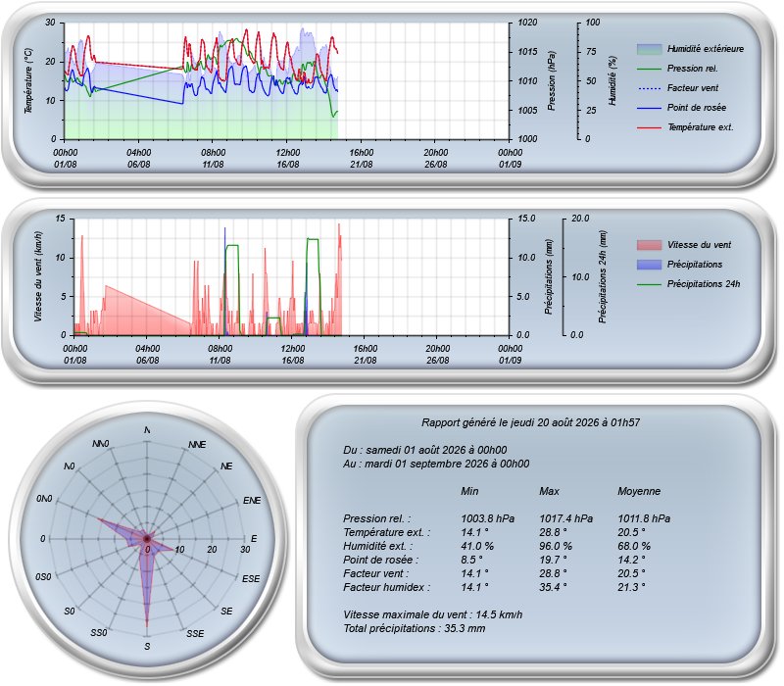
Task: Click the Humidité ext. row label
Action: click(x=378, y=546)
